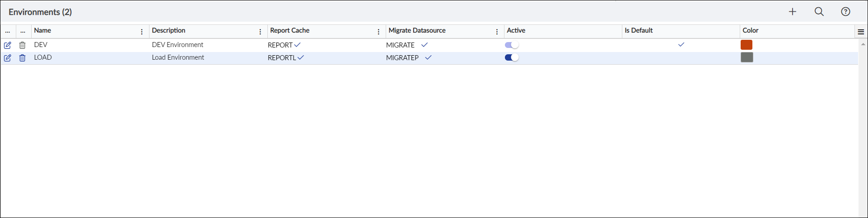Click the MIGRATE datasource value
The image size is (868, 218).
point(400,45)
